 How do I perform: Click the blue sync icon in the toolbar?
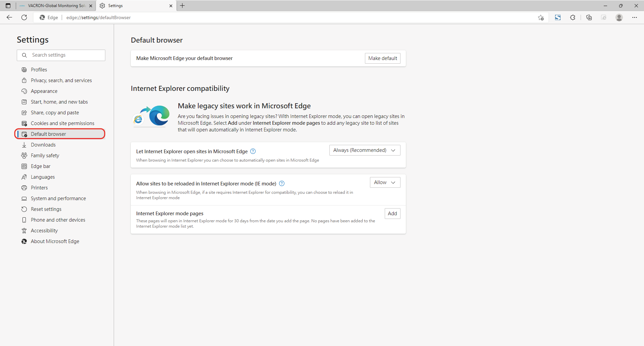(x=558, y=17)
